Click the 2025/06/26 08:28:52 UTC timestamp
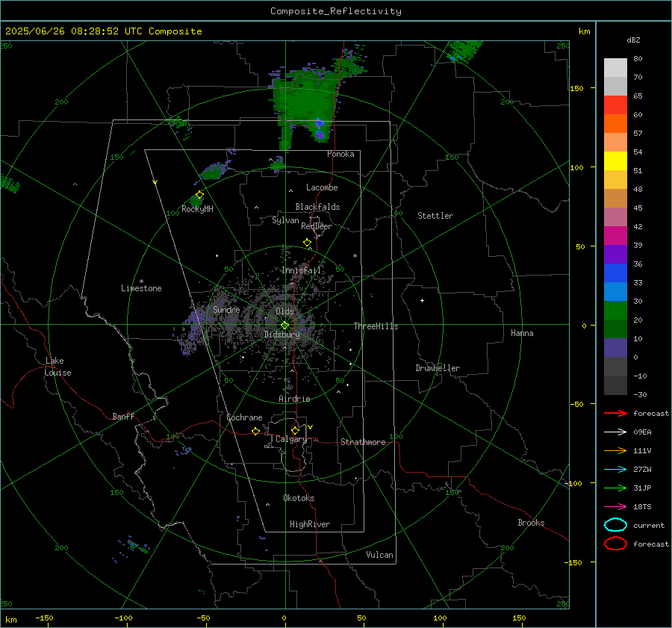This screenshot has width=672, height=628. tap(103, 31)
